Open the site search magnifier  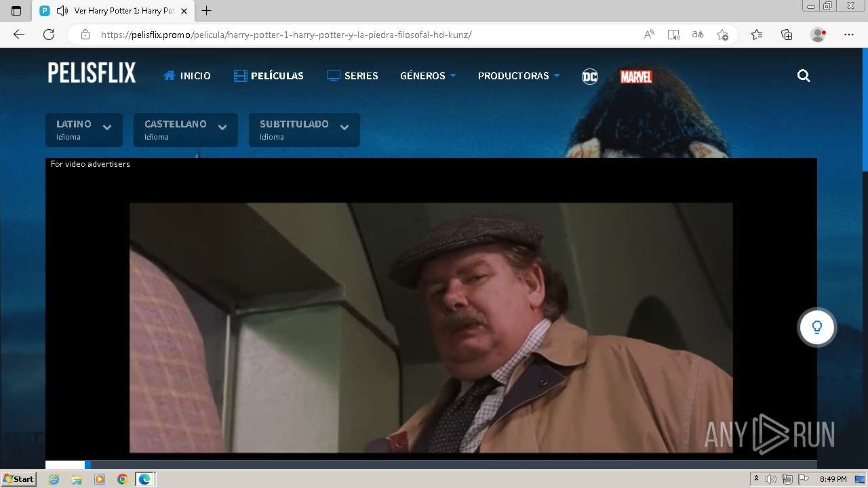point(804,76)
